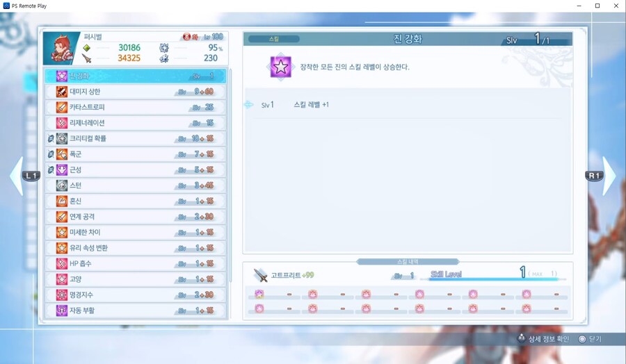Click the 95% critical stat value

pyautogui.click(x=215, y=47)
